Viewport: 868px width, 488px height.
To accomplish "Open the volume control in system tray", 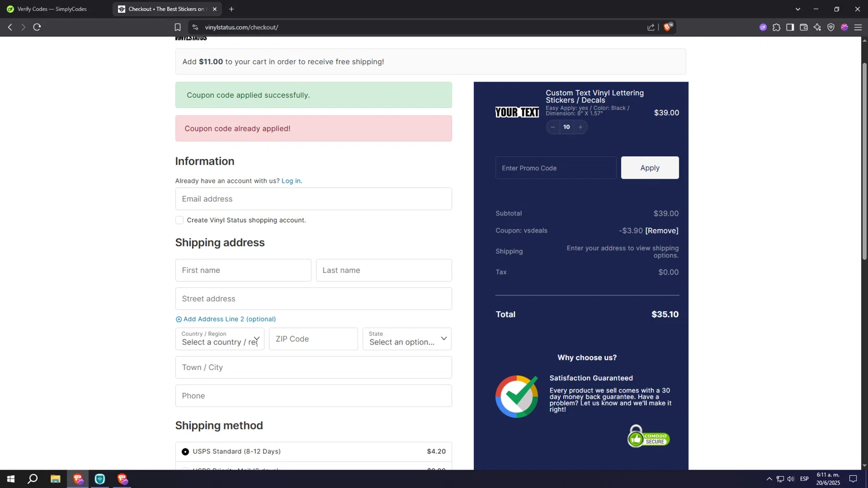I will [791, 479].
